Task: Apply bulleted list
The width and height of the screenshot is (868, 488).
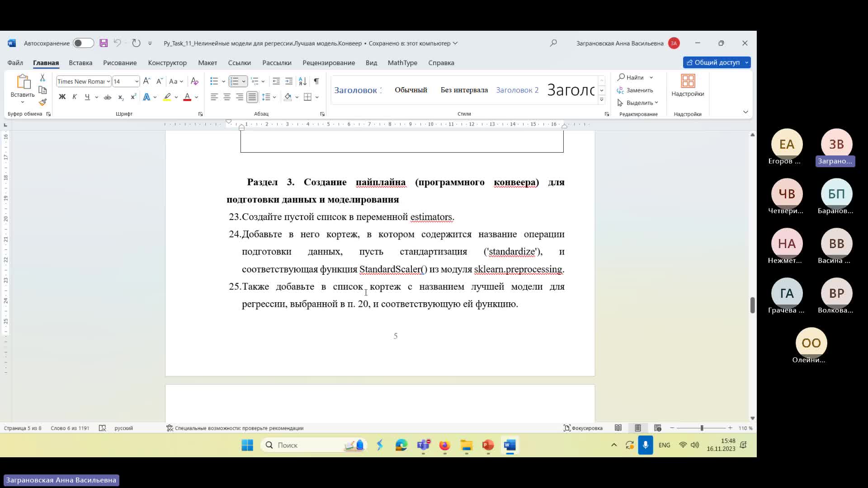Action: point(214,81)
